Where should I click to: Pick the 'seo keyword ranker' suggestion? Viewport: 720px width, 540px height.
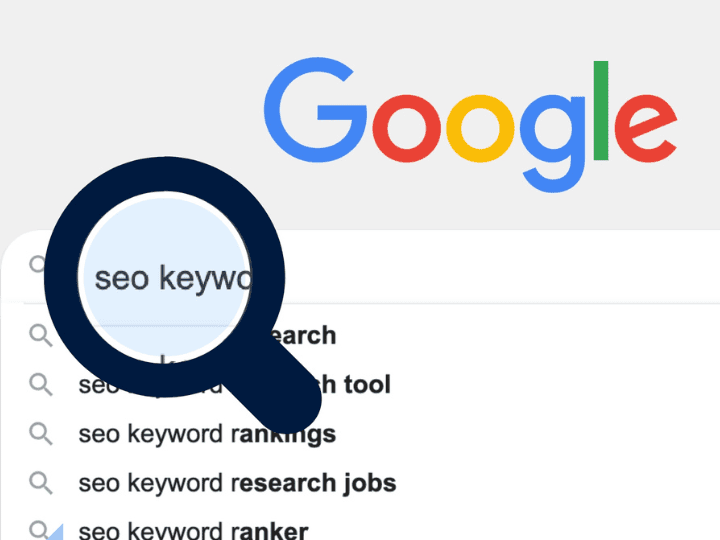click(193, 531)
